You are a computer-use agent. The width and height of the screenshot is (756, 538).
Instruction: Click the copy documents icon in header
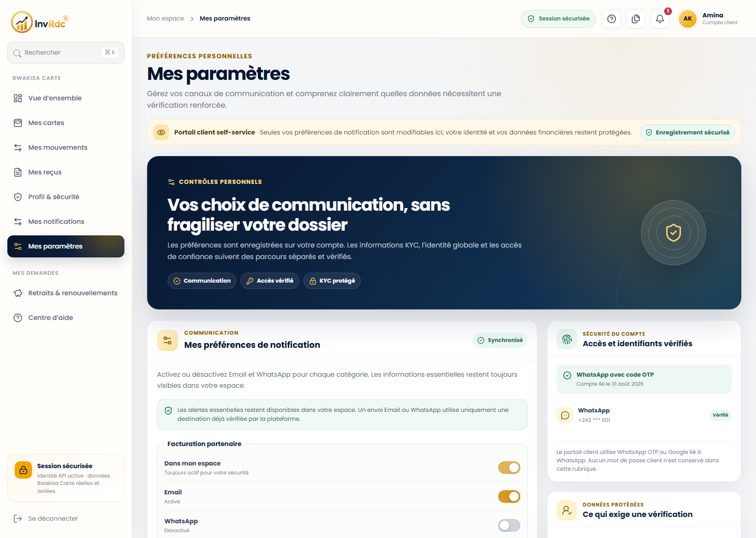click(x=636, y=19)
